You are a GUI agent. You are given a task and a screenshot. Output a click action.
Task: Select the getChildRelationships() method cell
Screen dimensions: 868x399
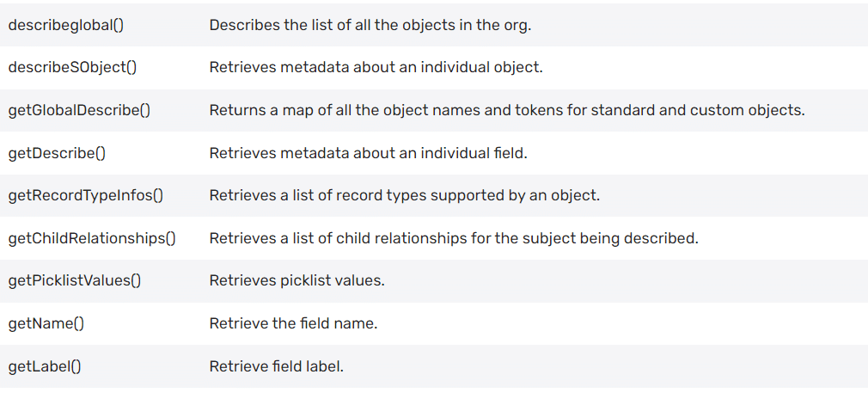[92, 238]
